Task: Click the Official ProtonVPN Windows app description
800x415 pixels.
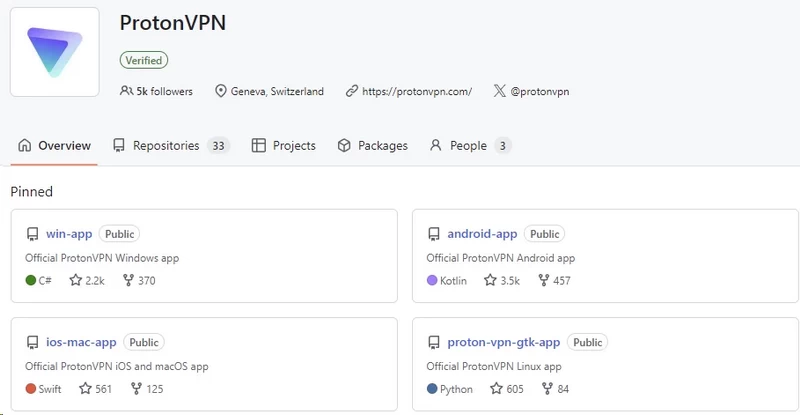Action: coord(102,258)
